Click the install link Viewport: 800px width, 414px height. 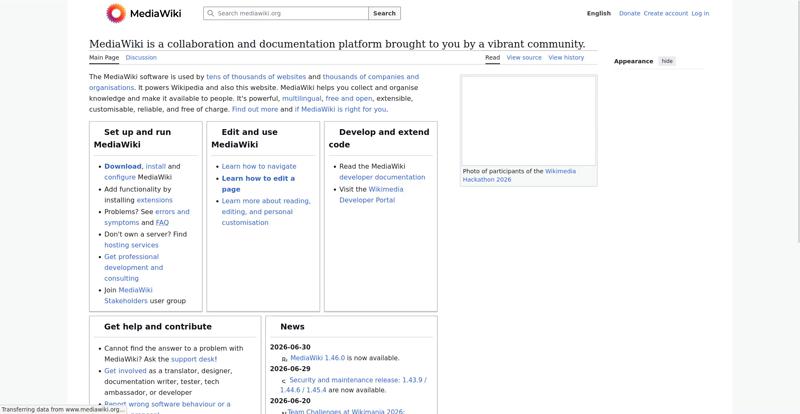click(x=156, y=166)
